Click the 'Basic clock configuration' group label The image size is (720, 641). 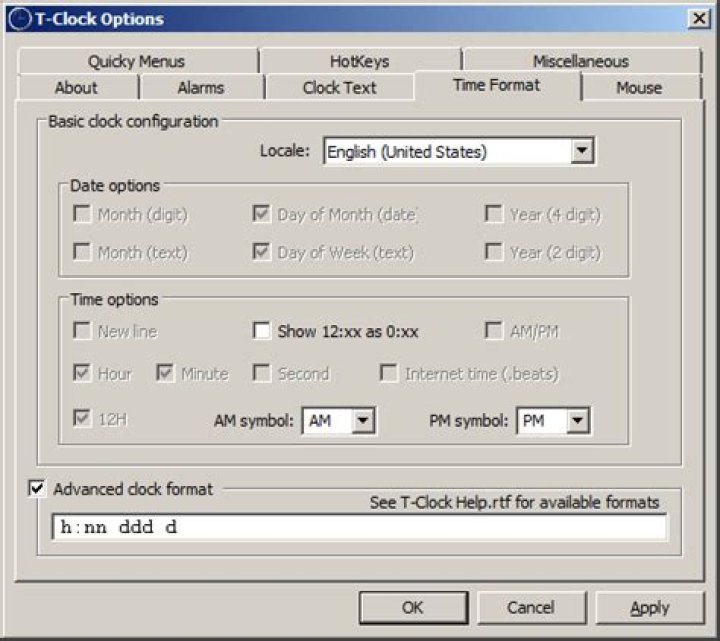[133, 122]
